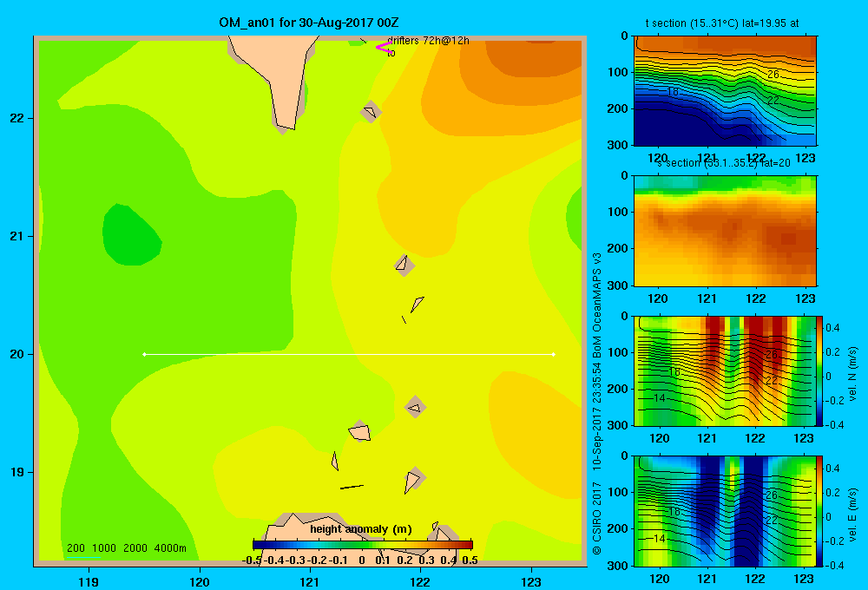Click the vertical CSIRO BoM OceanMAPS copyright text
The width and height of the screenshot is (868, 590).
click(x=597, y=404)
